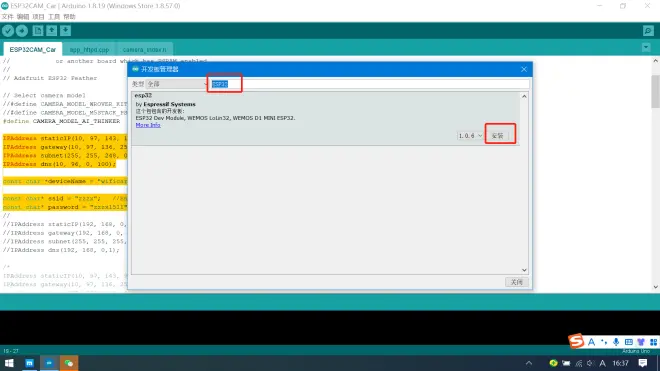Open the 项目 menu
Screen dimensions: 660x371
click(38, 17)
